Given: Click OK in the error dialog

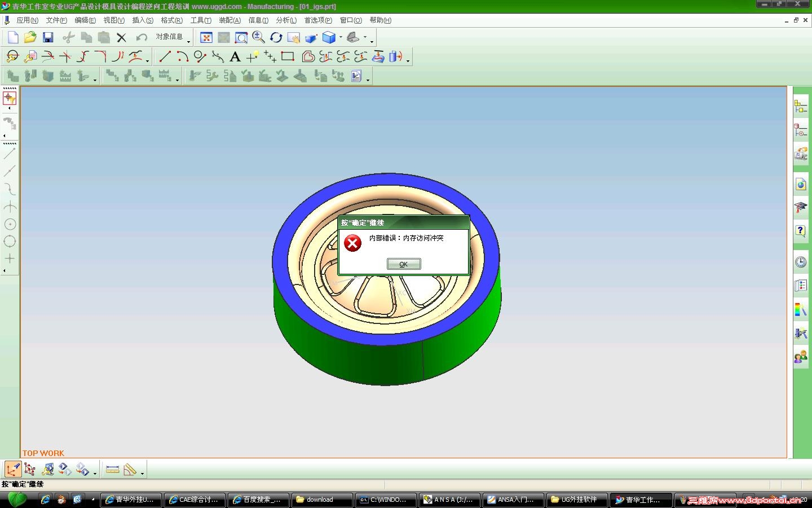Looking at the screenshot, I should tap(404, 264).
